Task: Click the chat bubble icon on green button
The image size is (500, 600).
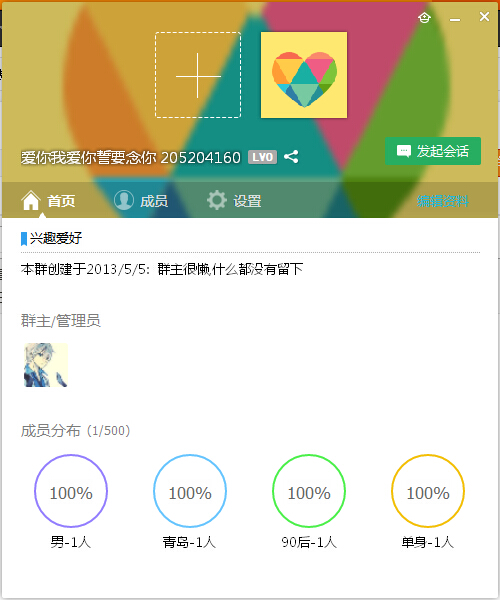Action: (404, 151)
